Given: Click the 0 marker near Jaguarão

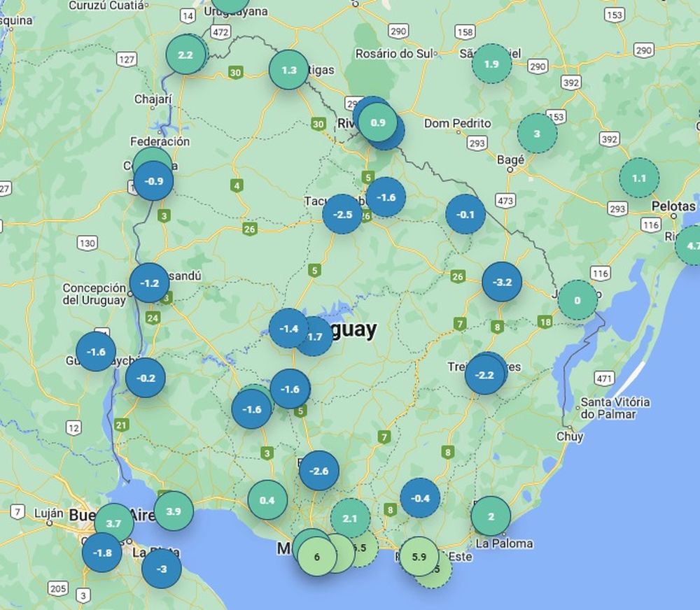Looking at the screenshot, I should (x=577, y=300).
